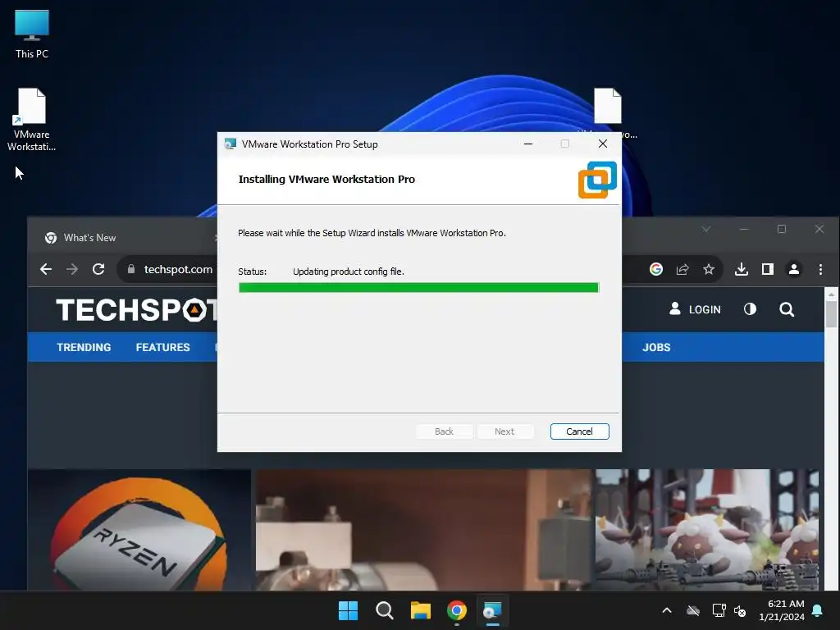Close the VMware Setup window
840x630 pixels.
point(603,144)
